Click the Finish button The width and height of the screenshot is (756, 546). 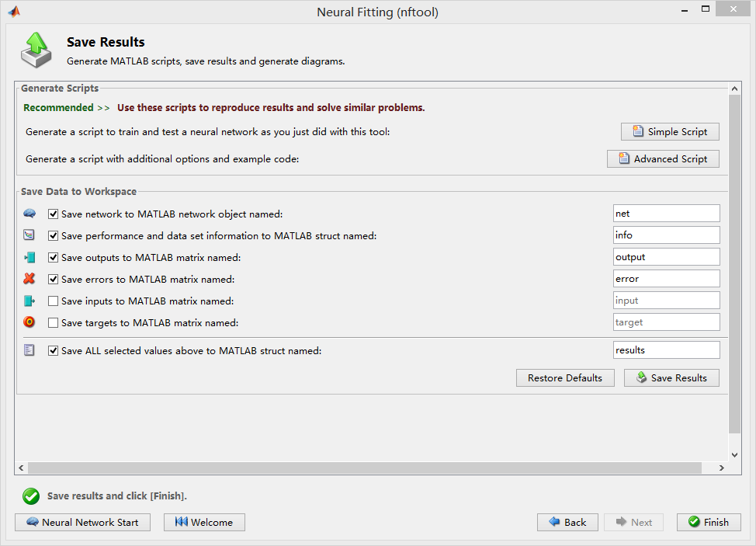click(709, 522)
